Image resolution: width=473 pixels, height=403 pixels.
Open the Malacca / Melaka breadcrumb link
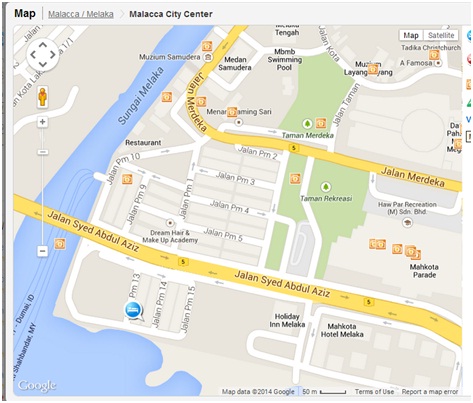pos(81,14)
